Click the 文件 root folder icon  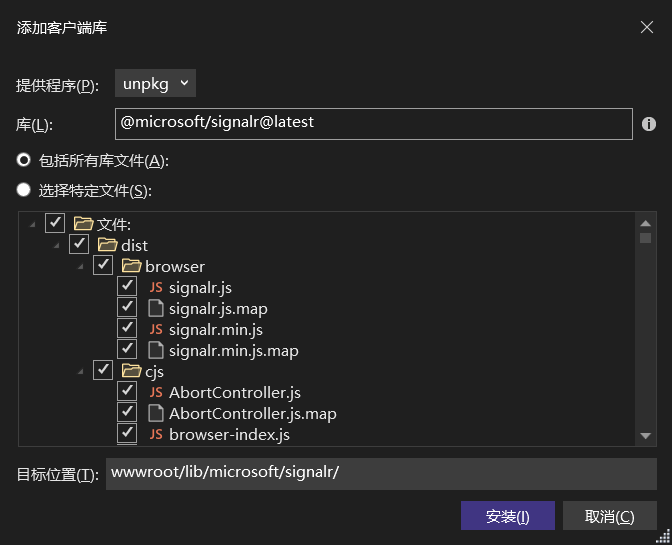(x=83, y=224)
